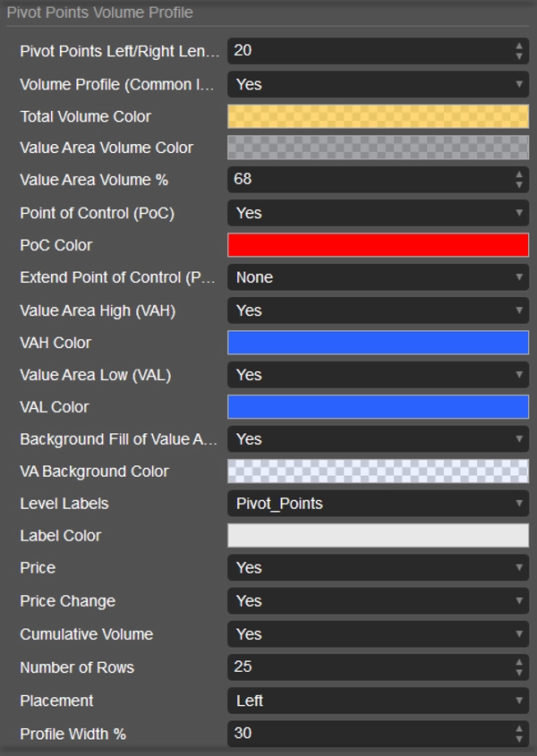Open the Level Labels Pivot_Points dropdown
Screen dimensions: 537x756
(378, 504)
